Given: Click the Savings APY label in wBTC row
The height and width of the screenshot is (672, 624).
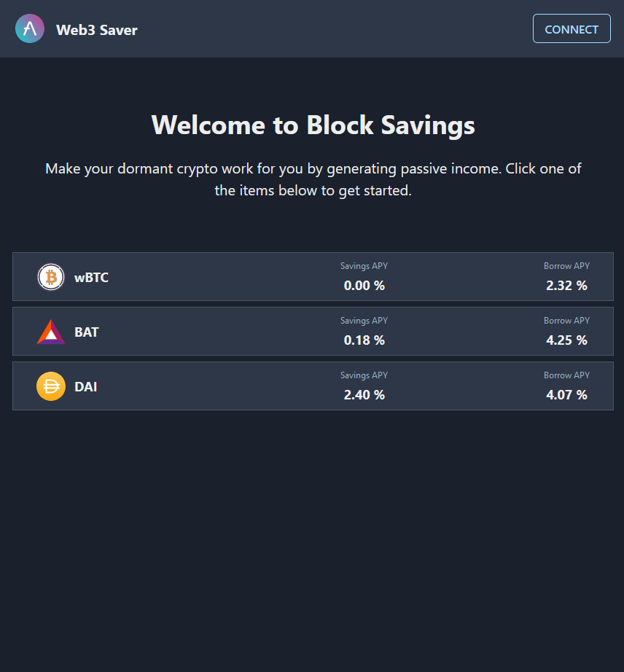Looking at the screenshot, I should coord(364,266).
